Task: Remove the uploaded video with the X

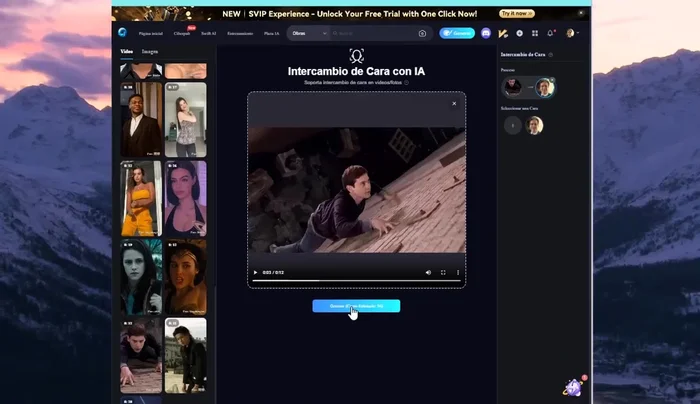Action: click(454, 104)
